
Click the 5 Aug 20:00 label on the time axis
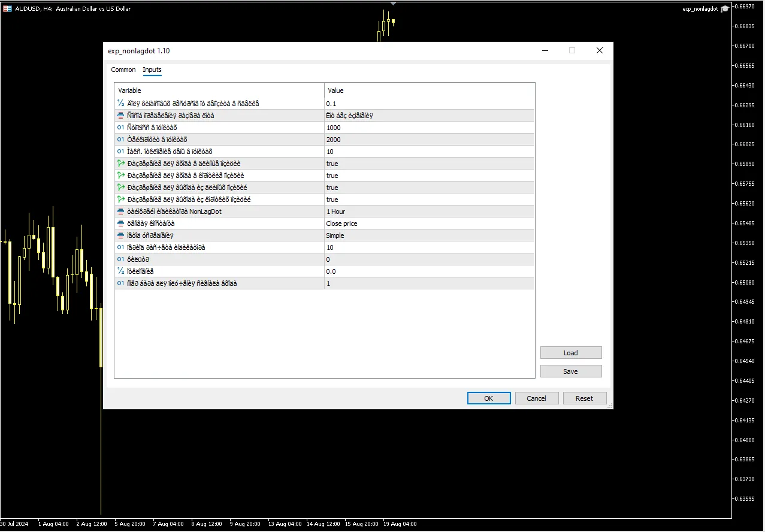tap(129, 524)
